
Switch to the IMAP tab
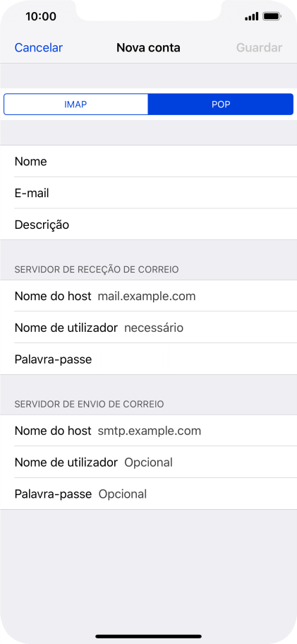click(x=76, y=105)
